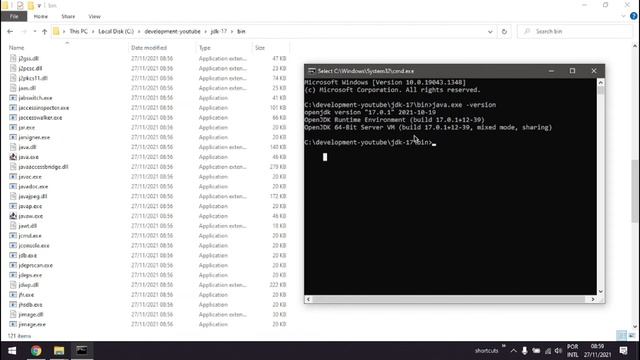640x360 pixels.
Task: Go forward in File Explorer
Action: point(24,31)
